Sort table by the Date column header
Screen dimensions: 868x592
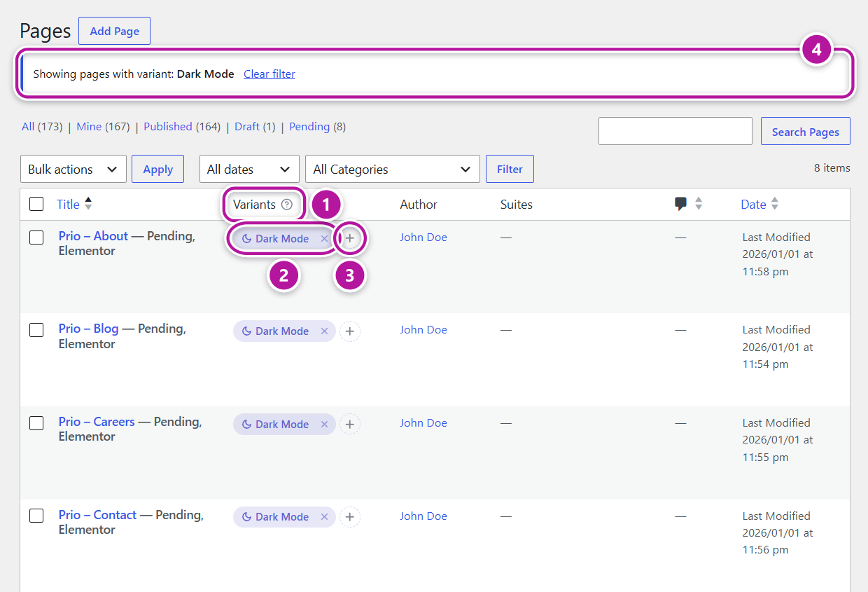click(753, 205)
